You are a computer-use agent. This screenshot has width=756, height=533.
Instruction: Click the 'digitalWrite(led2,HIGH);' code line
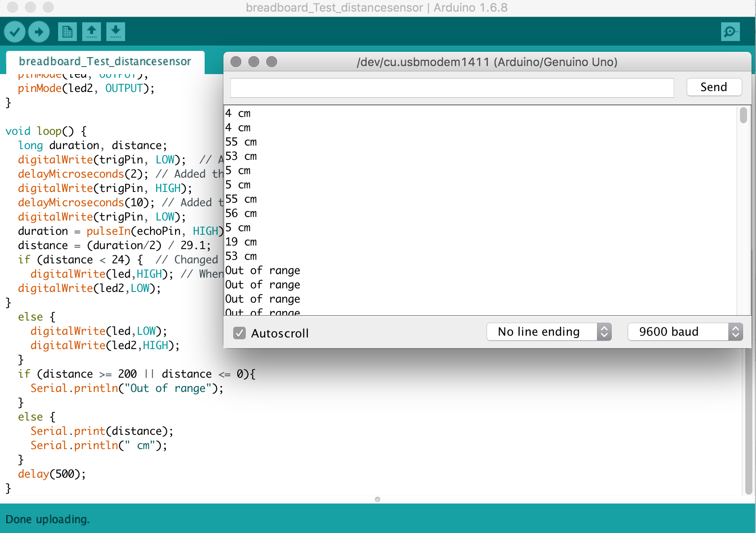(x=105, y=346)
